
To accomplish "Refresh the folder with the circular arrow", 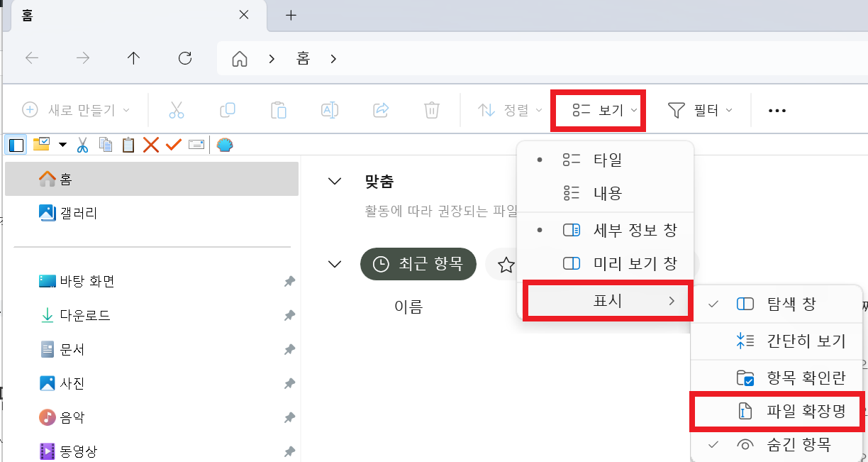I will point(185,58).
